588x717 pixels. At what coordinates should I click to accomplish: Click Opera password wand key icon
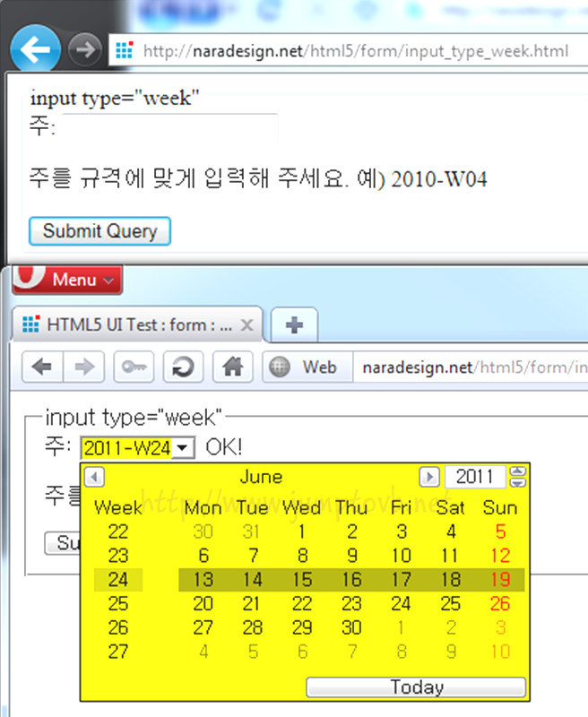(134, 367)
